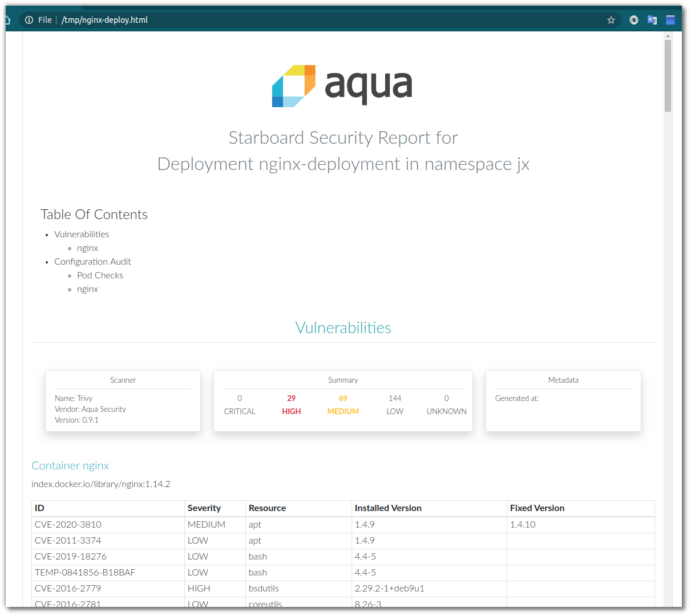Click the Vulnerabilities section heading
Image resolution: width=691 pixels, height=616 pixels.
[x=343, y=327]
